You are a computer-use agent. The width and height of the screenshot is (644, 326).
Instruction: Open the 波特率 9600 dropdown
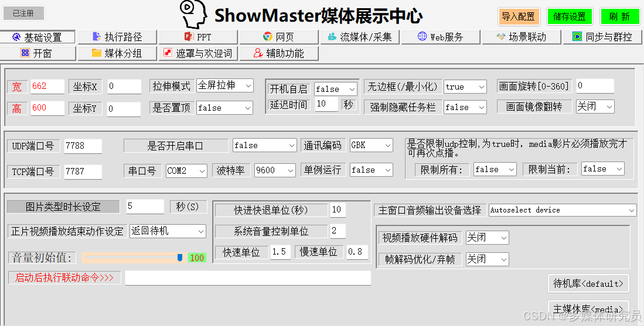coord(275,170)
